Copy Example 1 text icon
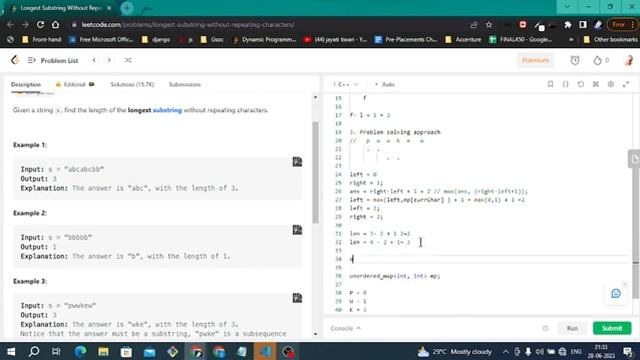The width and height of the screenshot is (640, 360). pos(297,162)
